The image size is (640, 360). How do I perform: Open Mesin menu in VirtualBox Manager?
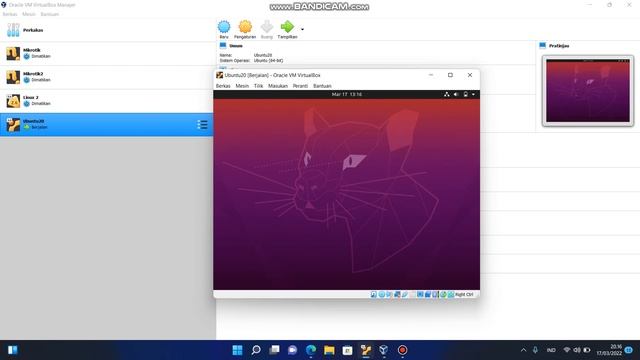click(29, 14)
